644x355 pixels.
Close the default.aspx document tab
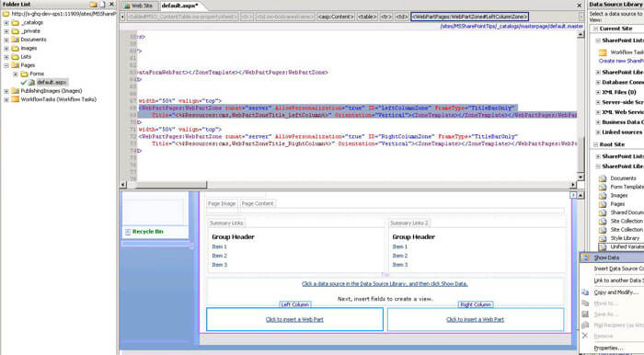[579, 6]
